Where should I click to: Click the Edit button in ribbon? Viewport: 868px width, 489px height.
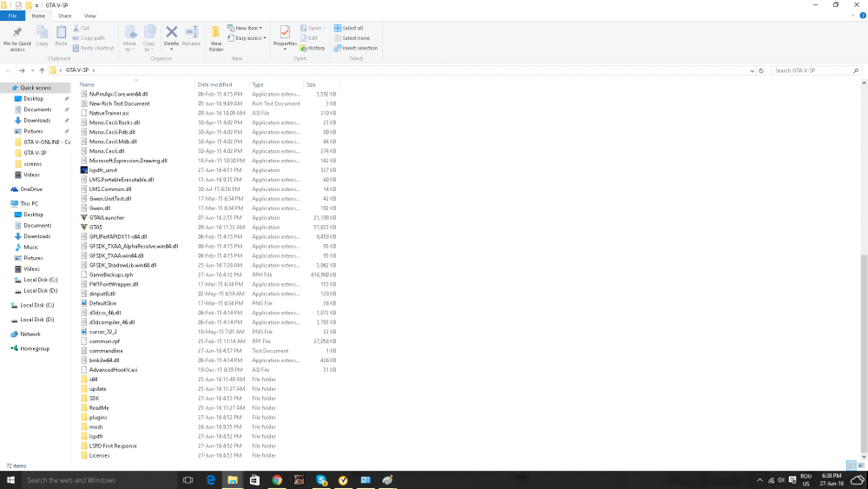309,38
